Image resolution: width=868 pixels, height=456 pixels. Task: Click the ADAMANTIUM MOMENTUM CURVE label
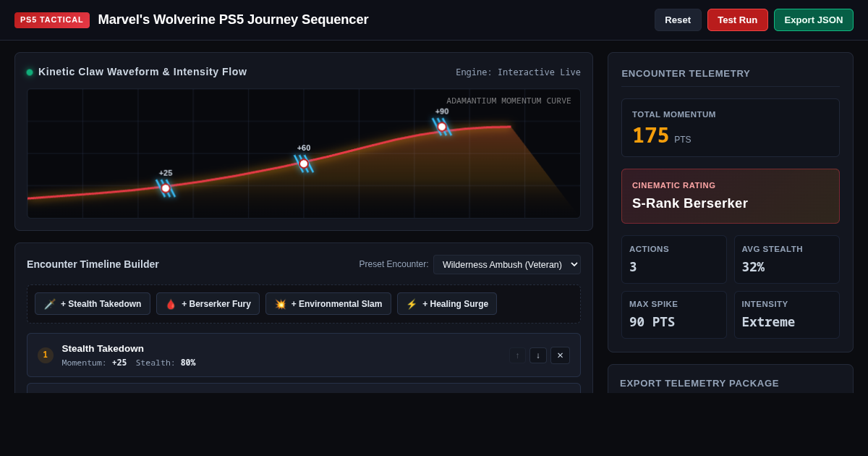(509, 101)
